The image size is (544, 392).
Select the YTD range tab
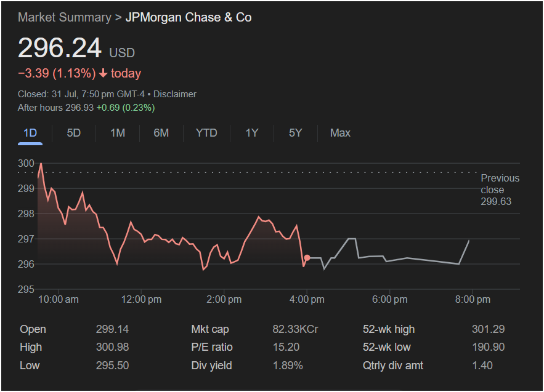coord(206,133)
